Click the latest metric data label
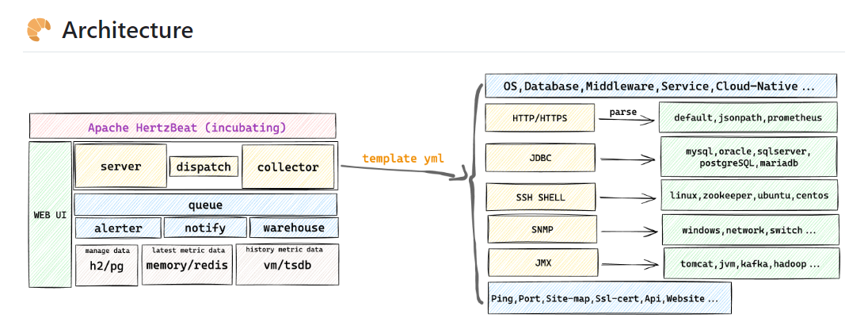This screenshot has height=322, width=868. [x=188, y=251]
